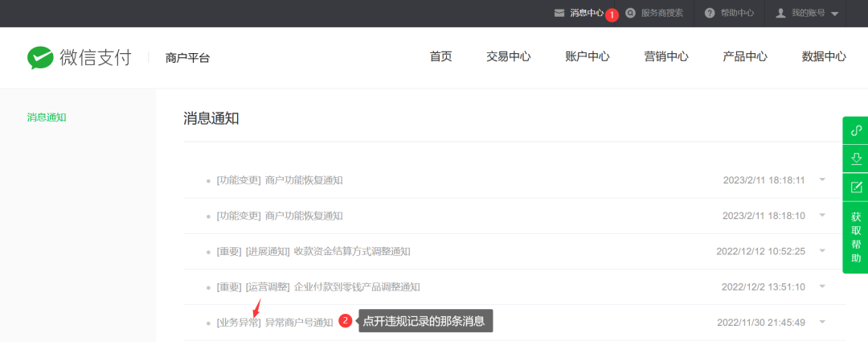Click the My Account user icon
The height and width of the screenshot is (342, 868).
click(780, 13)
